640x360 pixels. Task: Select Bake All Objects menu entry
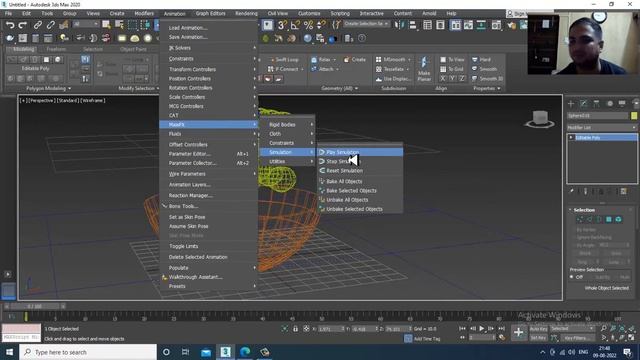(x=360, y=181)
